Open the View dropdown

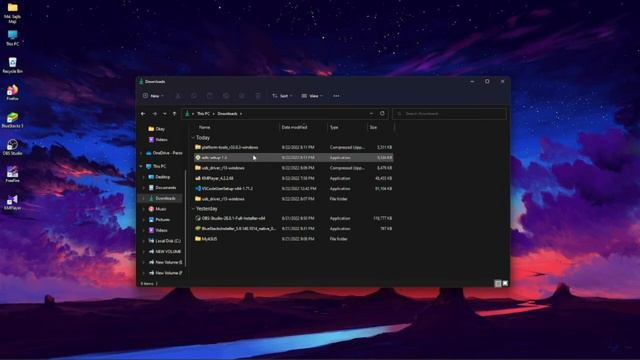[x=312, y=96]
